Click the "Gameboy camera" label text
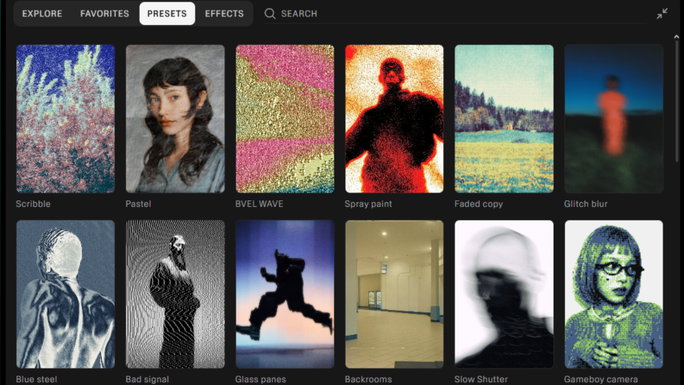The image size is (684, 385). [601, 379]
